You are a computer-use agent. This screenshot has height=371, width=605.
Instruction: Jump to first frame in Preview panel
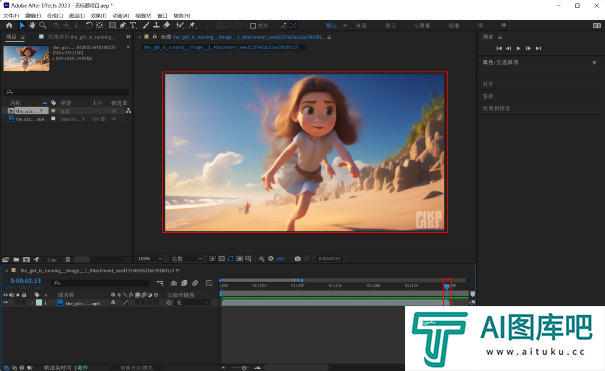(499, 48)
